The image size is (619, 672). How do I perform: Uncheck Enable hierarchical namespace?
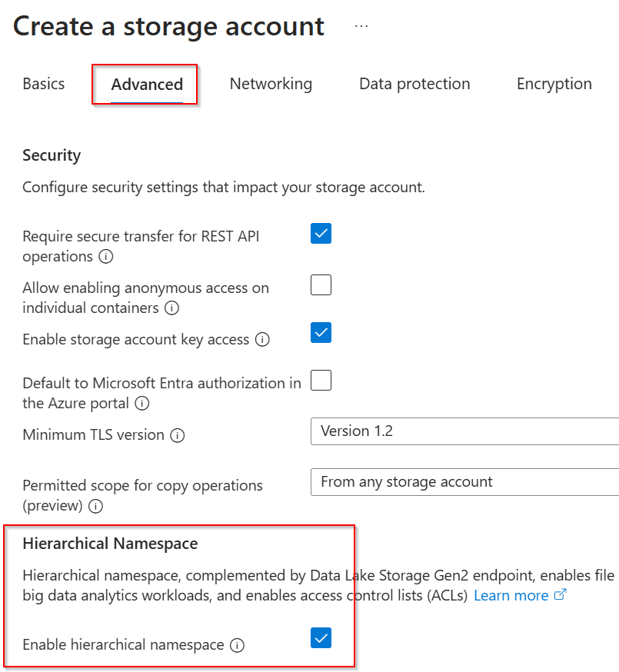tap(321, 638)
